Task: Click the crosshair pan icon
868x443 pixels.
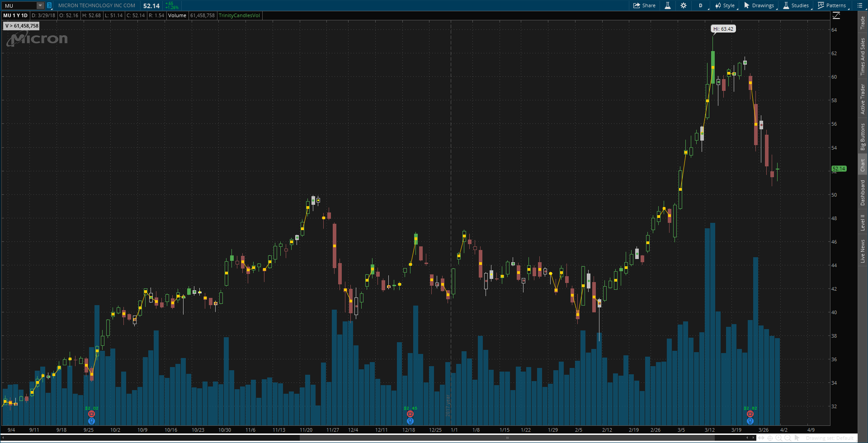Action: [x=770, y=438]
